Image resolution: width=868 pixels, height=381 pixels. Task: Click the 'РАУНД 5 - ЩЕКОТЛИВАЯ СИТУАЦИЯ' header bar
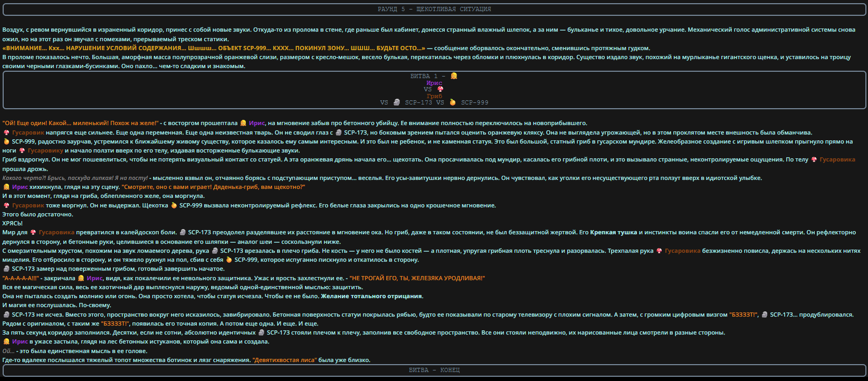click(434, 9)
